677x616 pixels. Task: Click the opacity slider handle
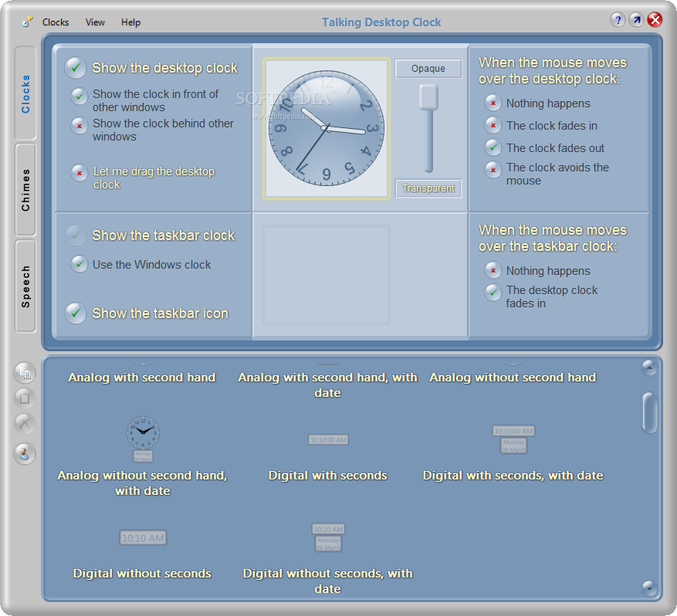(x=428, y=97)
